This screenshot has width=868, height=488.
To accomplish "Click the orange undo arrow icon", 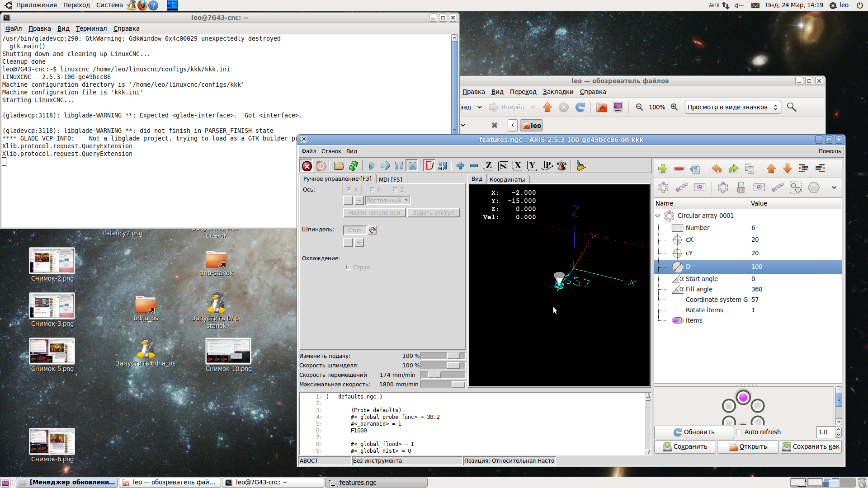I will (717, 169).
